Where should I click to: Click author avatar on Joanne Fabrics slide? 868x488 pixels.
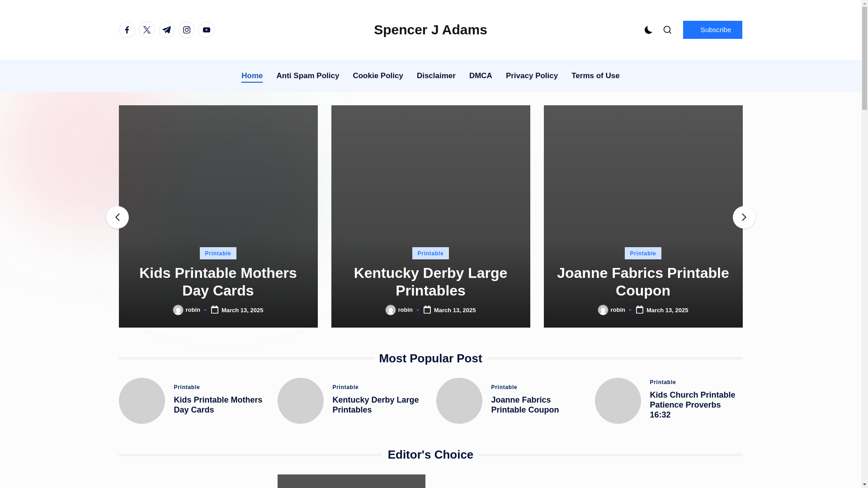(603, 310)
